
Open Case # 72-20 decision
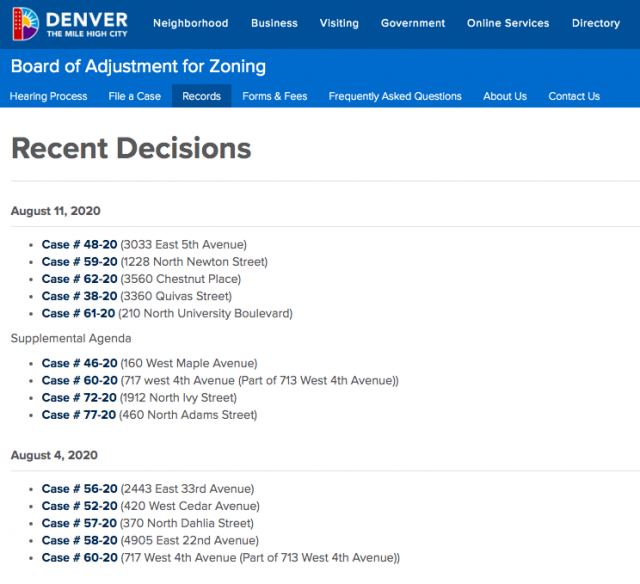(79, 397)
